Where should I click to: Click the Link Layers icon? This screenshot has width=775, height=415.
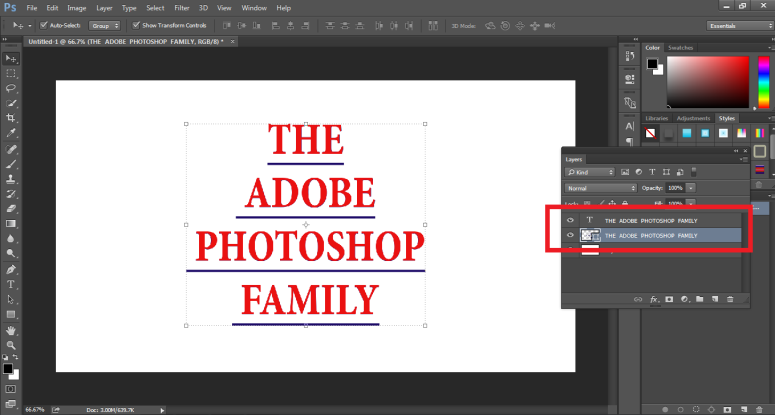click(x=638, y=299)
